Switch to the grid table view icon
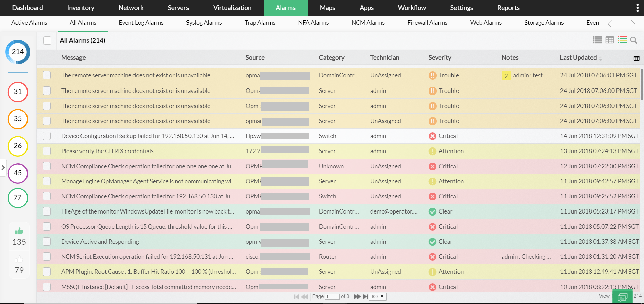The image size is (644, 304). (610, 40)
